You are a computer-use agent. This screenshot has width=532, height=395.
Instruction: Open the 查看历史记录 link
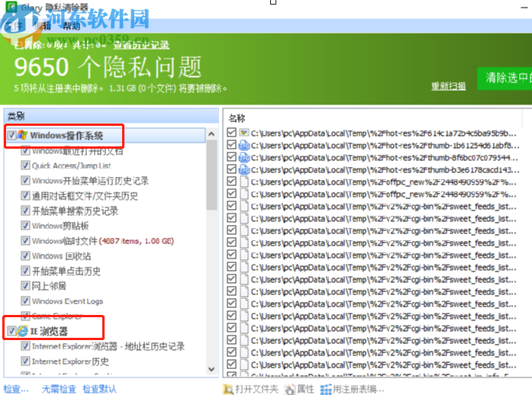pos(141,45)
